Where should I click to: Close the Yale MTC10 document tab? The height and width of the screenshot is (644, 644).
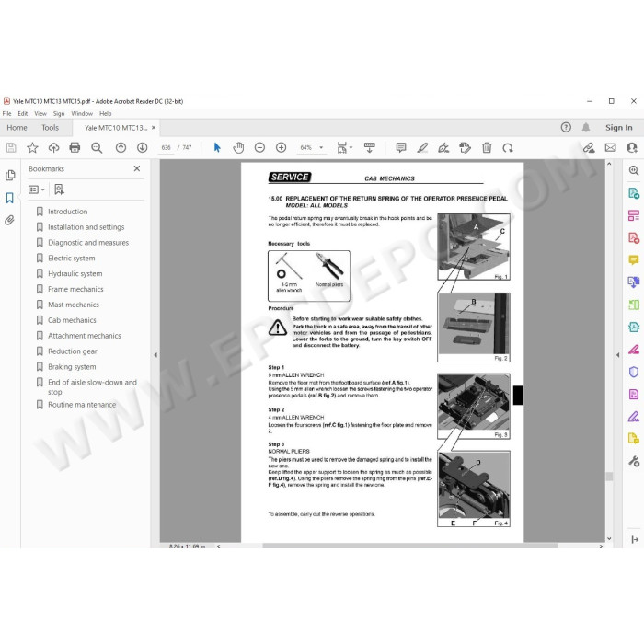[154, 127]
